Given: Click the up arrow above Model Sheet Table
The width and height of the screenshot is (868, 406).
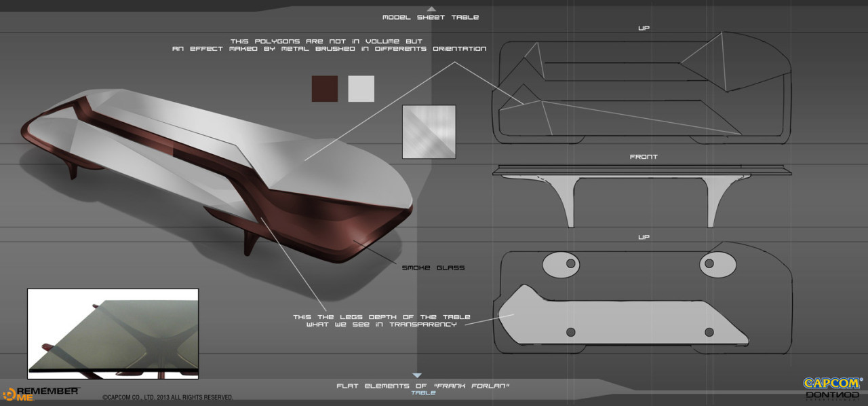Looking at the screenshot, I should 431,9.
